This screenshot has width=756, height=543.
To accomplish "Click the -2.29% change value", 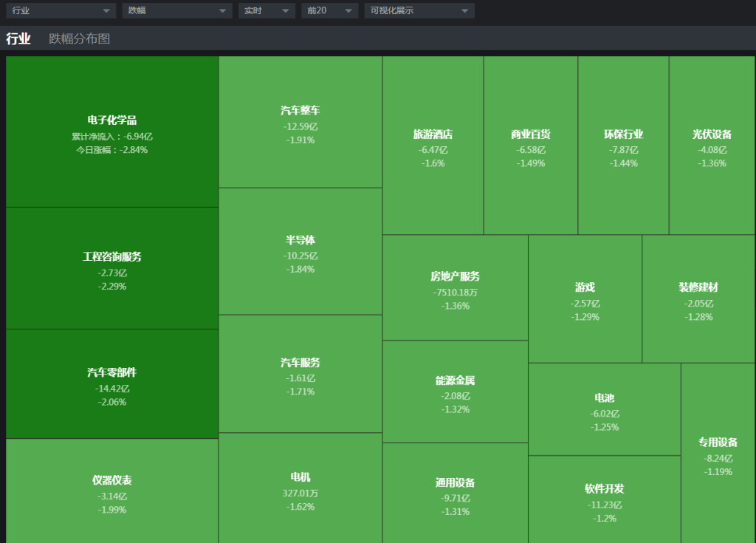I will (112, 286).
